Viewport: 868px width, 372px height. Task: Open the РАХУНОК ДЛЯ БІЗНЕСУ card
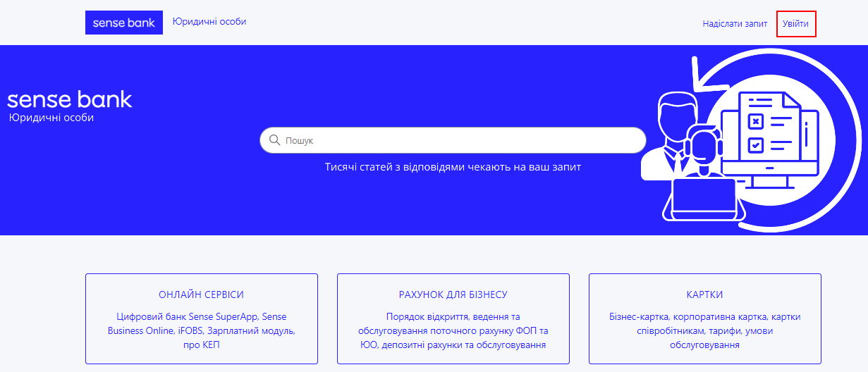coord(453,318)
